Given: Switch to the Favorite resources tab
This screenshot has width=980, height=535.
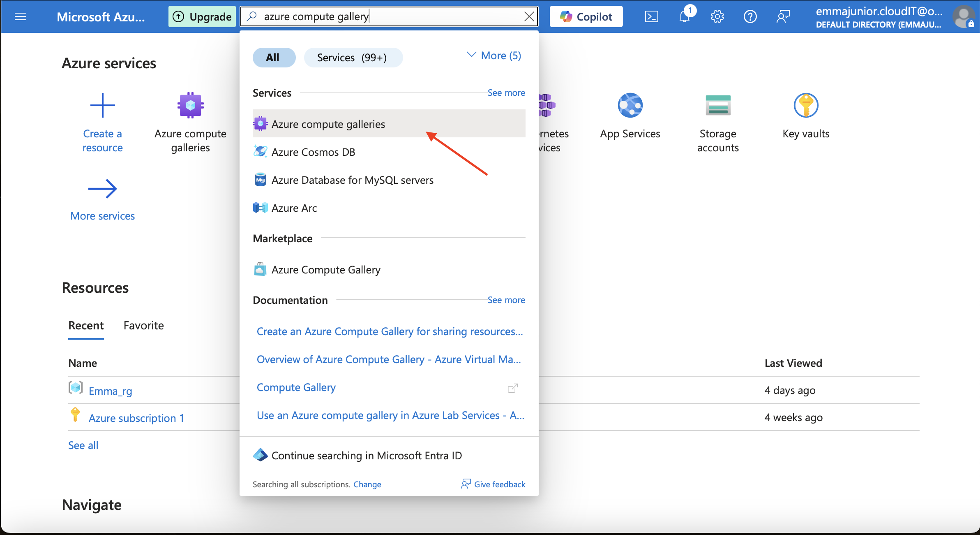Looking at the screenshot, I should point(143,326).
